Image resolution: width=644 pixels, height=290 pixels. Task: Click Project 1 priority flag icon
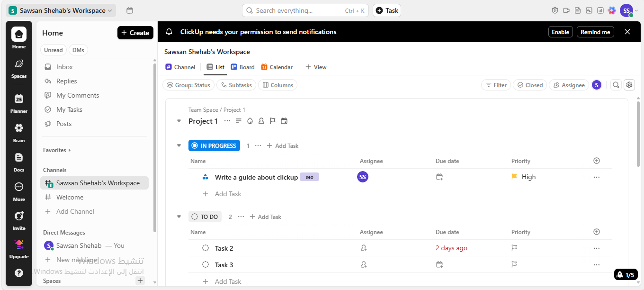(273, 121)
